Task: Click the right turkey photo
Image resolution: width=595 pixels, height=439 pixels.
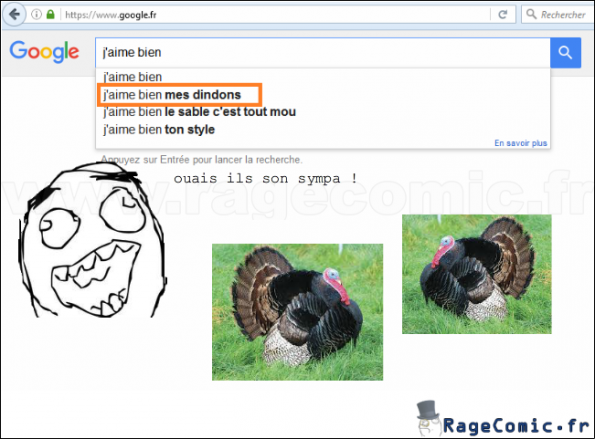Action: coord(477,274)
